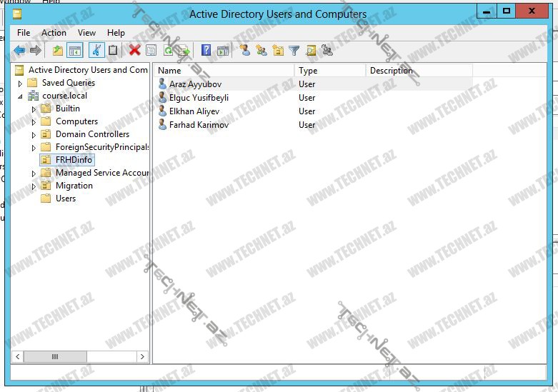
Task: Click the Refresh toolbar icon
Action: 168,50
